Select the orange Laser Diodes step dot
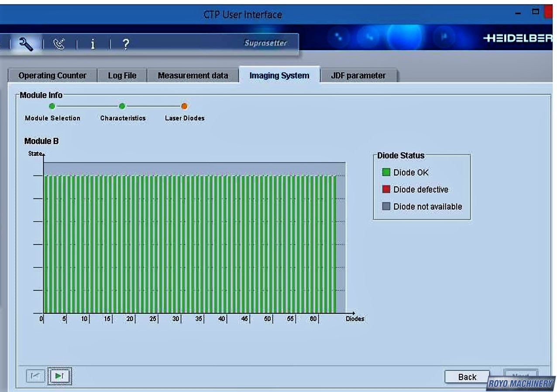This screenshot has height=392, width=557. tap(184, 106)
